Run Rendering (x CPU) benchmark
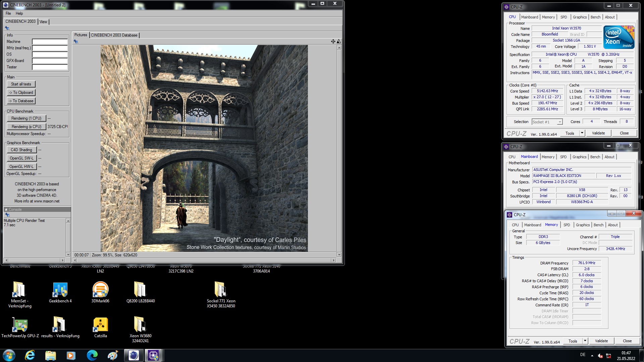Viewport: 644px width, 362px height. coord(26,127)
